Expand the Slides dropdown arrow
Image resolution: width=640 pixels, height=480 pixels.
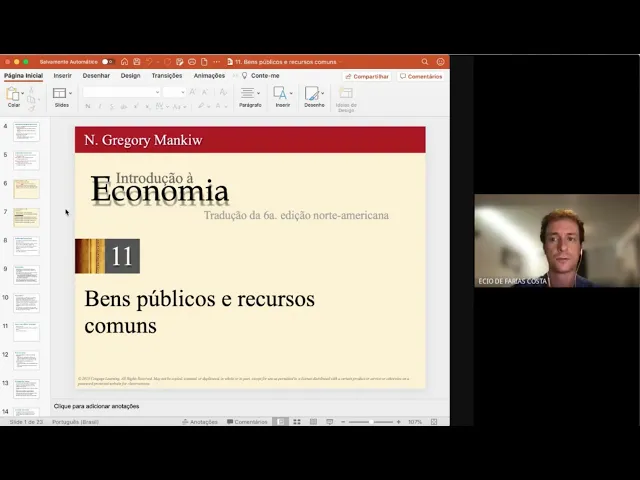point(71,93)
